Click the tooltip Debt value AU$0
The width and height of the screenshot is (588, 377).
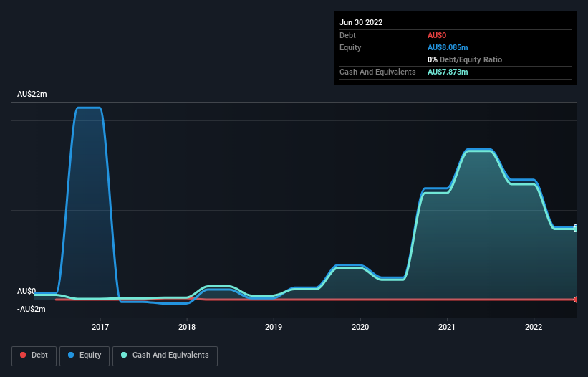click(437, 35)
